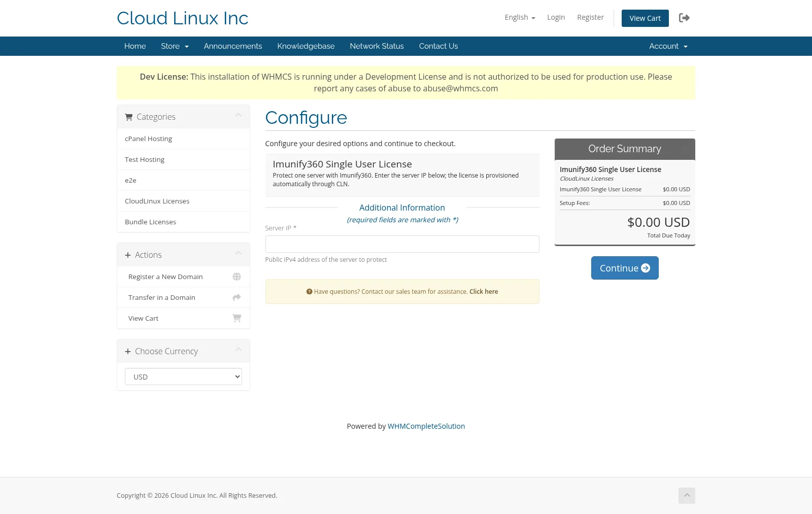Screen dimensions: 812x514
Task: Click the 'Setup Fees:' label in order summary
Action: coord(574,203)
